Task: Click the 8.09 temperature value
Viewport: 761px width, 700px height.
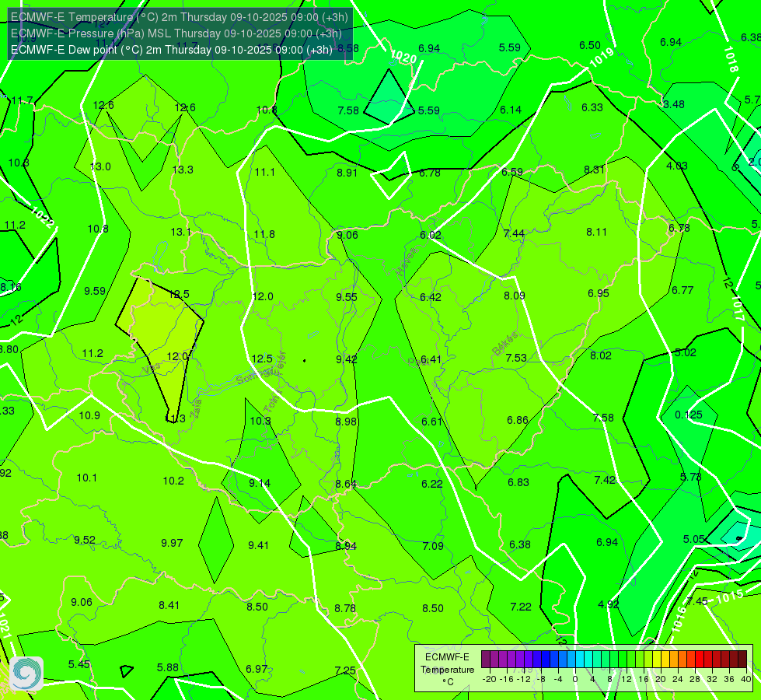Action: tap(515, 296)
